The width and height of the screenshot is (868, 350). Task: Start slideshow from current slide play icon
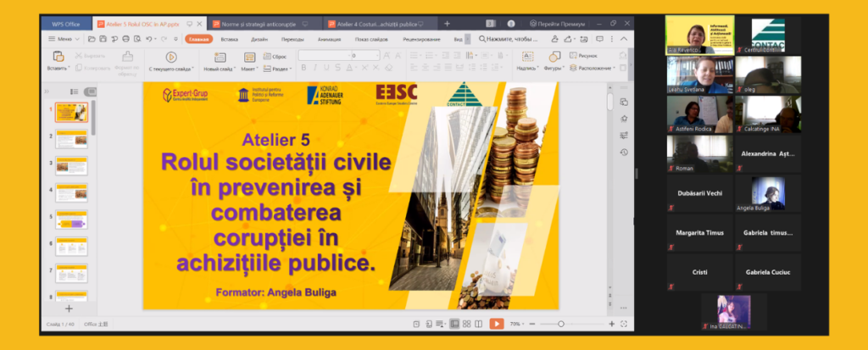point(170,56)
